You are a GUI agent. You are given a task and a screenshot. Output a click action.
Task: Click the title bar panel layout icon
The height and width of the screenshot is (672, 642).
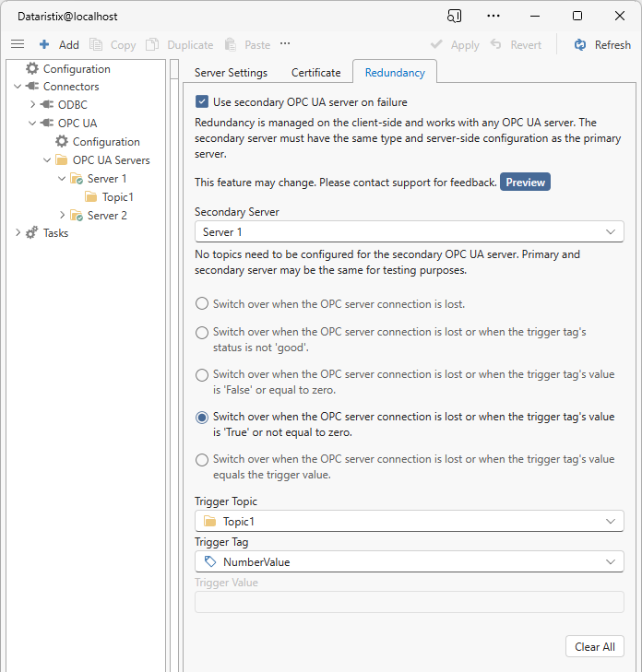(454, 16)
